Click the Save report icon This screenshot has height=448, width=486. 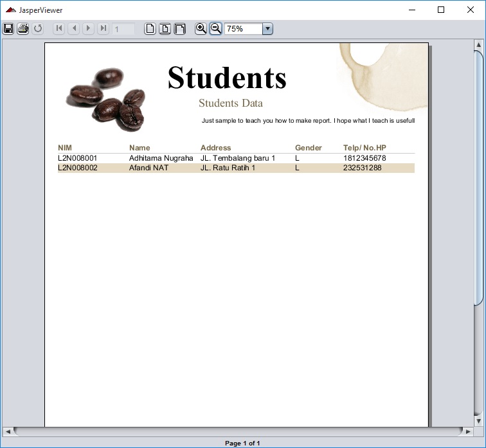tap(8, 28)
